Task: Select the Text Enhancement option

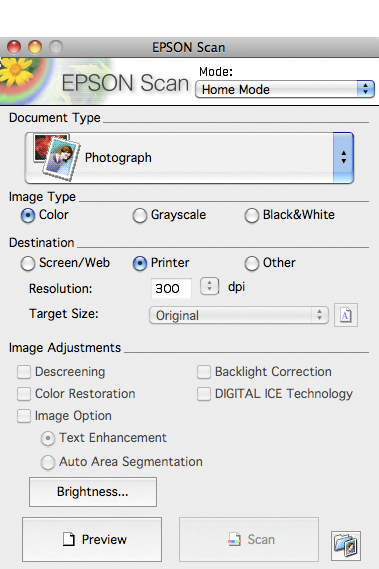Action: (x=48, y=438)
